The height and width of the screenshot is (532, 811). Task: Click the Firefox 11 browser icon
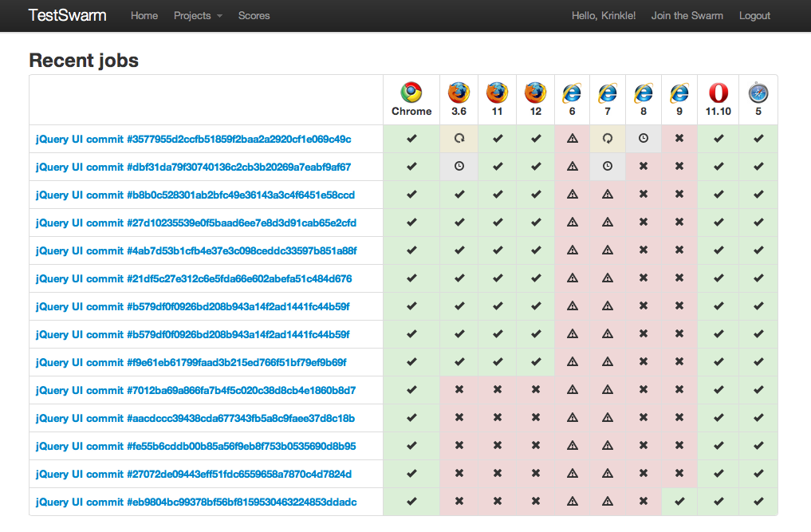pyautogui.click(x=497, y=93)
